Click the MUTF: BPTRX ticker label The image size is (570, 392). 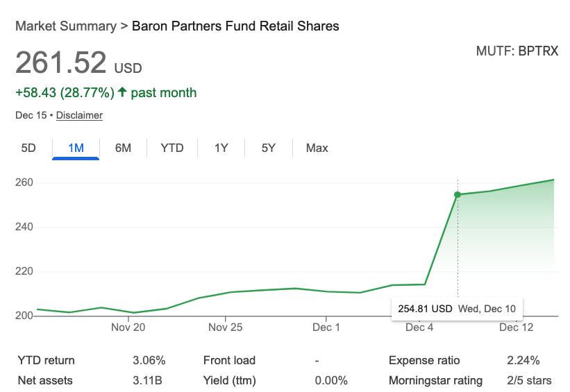tap(517, 51)
